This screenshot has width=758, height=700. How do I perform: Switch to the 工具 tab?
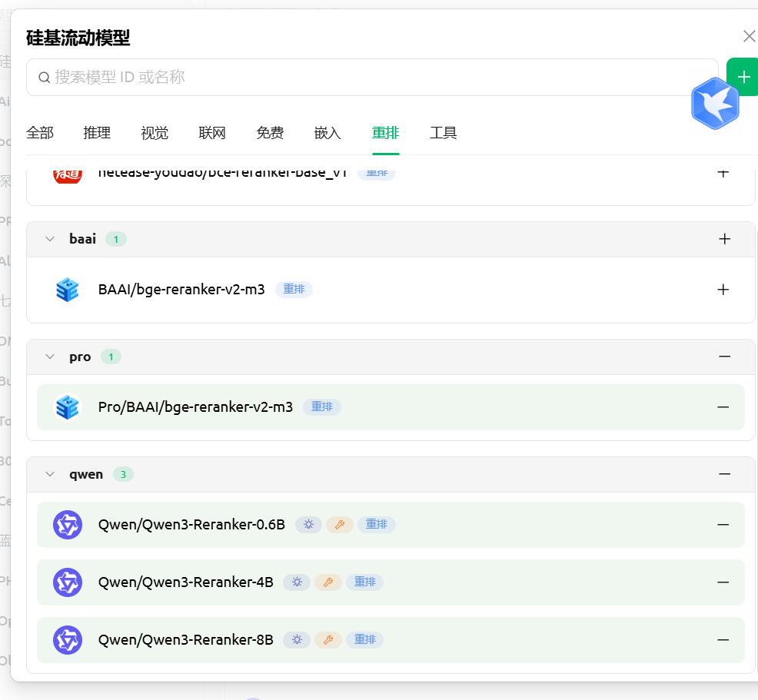point(444,133)
